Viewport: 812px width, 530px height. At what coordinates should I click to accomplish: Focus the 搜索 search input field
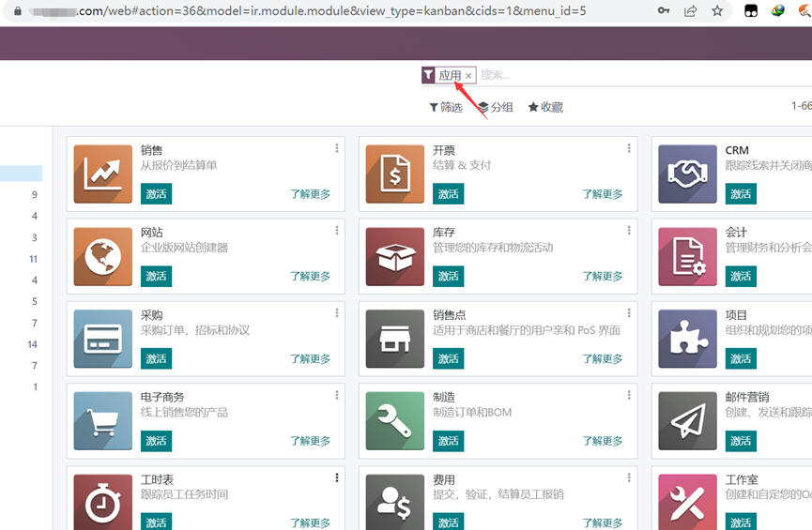point(645,76)
